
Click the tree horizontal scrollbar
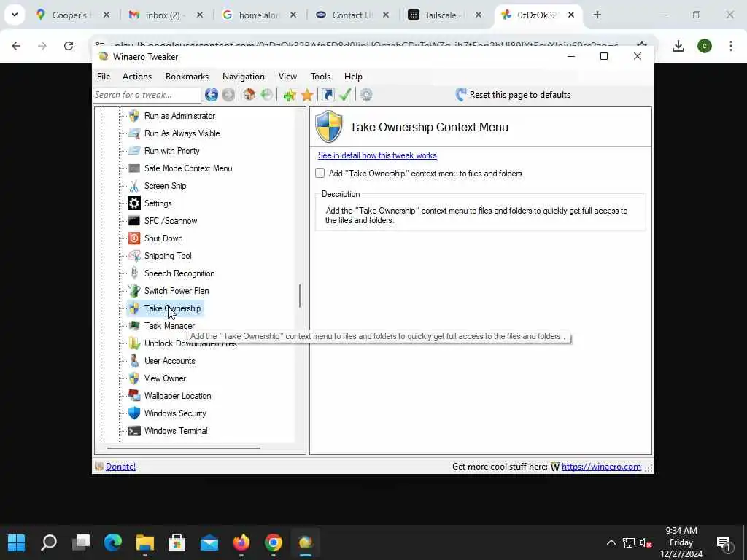click(x=183, y=448)
